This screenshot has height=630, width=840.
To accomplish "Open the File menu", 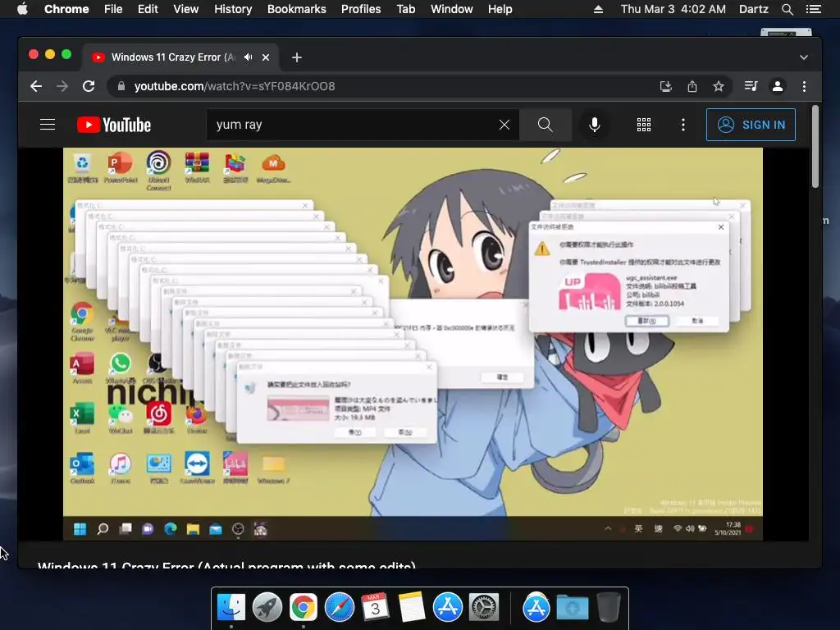I will coord(113,9).
